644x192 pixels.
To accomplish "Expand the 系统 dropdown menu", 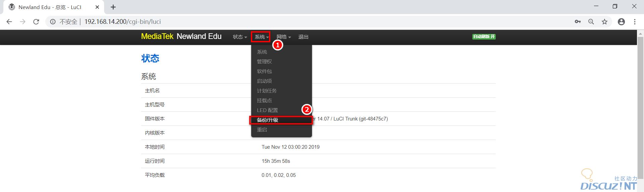I will coord(261,37).
